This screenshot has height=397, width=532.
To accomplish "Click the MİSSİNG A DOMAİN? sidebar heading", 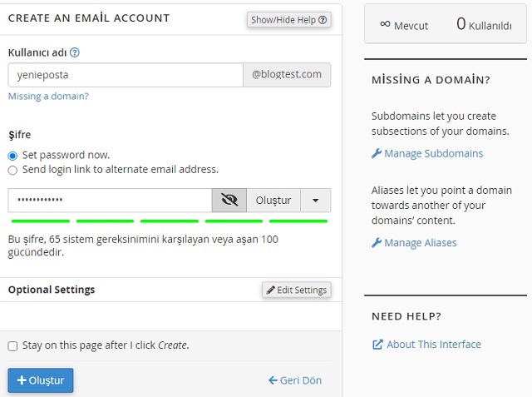I will coord(431,80).
